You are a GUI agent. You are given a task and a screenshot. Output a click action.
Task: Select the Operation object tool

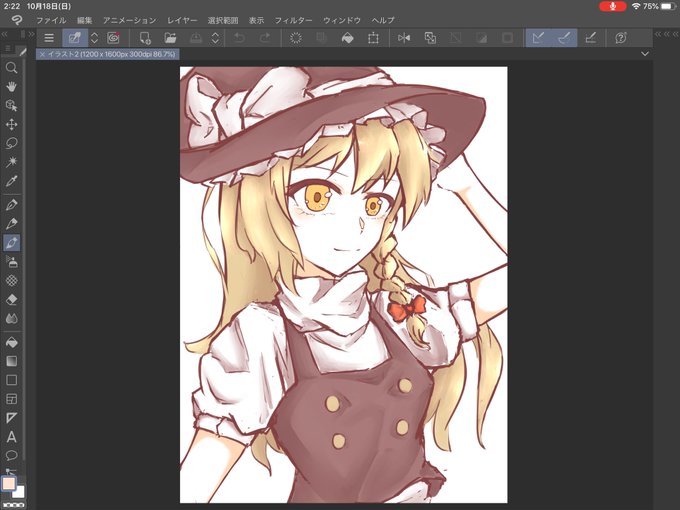(11, 105)
